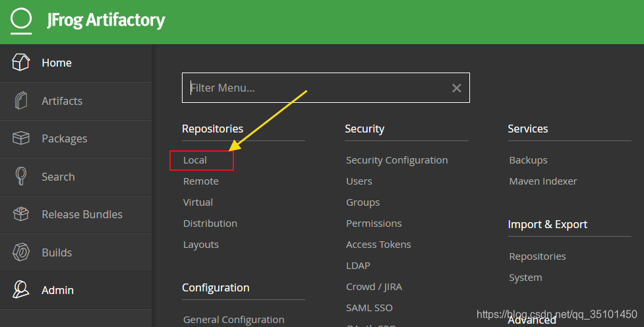
Task: Click the JFrog Artifactory logo circle icon
Action: click(21, 20)
